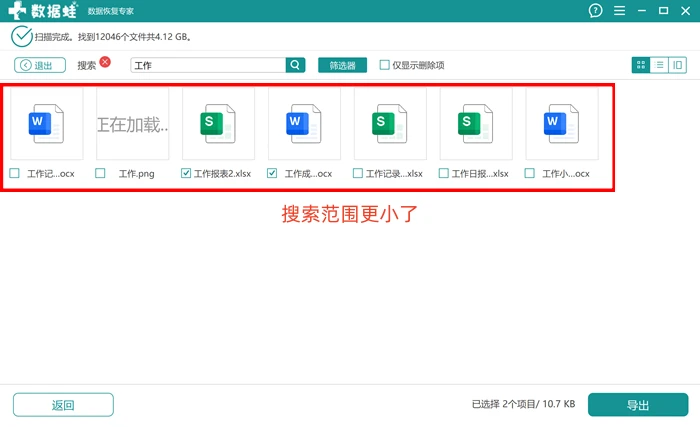Select the first Word file 工作记...ocx icon

pos(47,124)
